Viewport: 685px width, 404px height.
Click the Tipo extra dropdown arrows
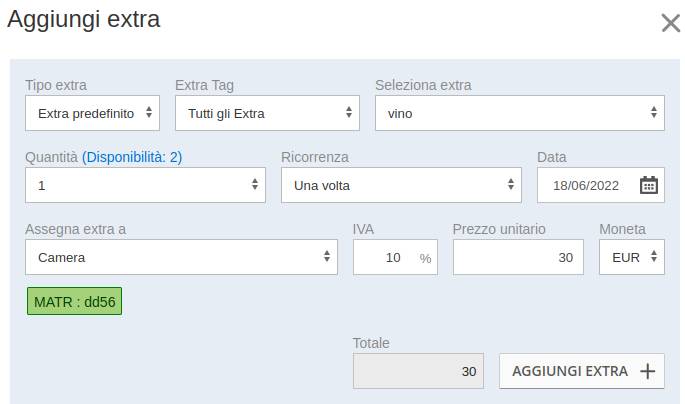(x=149, y=112)
